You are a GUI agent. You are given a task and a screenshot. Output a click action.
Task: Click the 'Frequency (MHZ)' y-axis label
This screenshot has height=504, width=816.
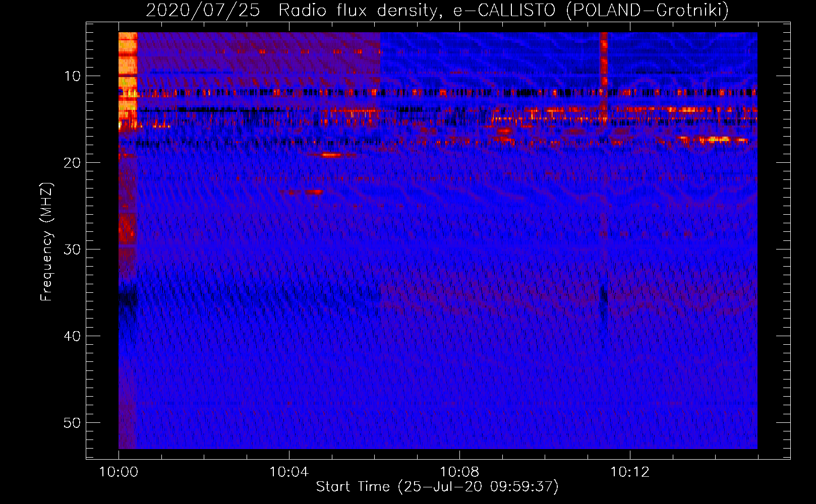[x=46, y=242]
